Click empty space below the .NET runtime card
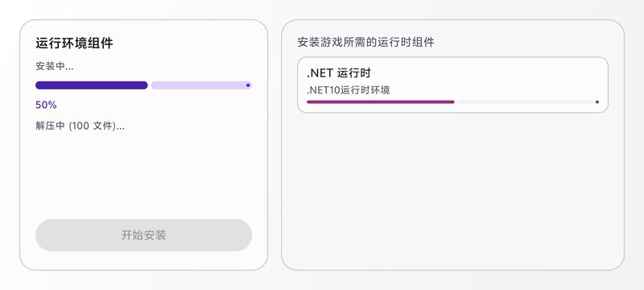Viewport: 644px width, 290px height. 452,189
